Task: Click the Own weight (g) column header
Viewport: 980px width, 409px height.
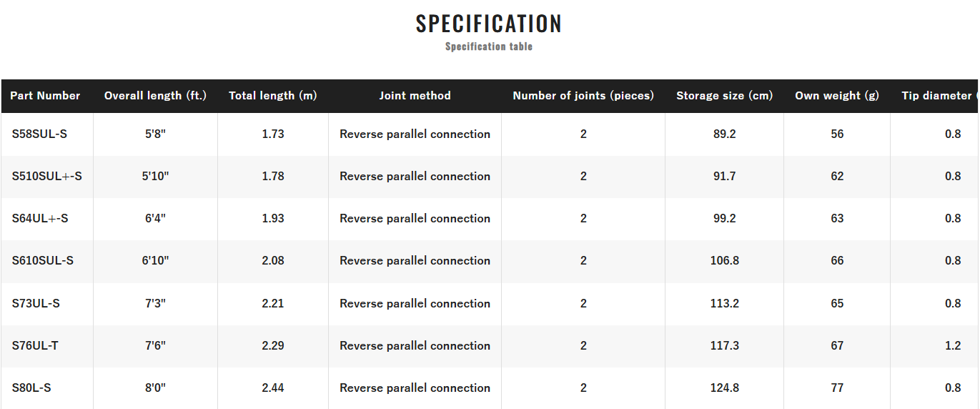Action: (836, 96)
